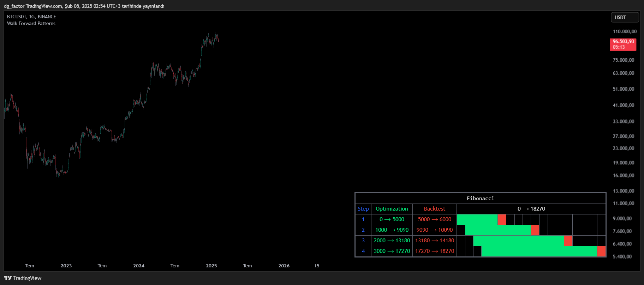This screenshot has width=644, height=285.
Task: Click the green bar in step 2 row
Action: 498,230
